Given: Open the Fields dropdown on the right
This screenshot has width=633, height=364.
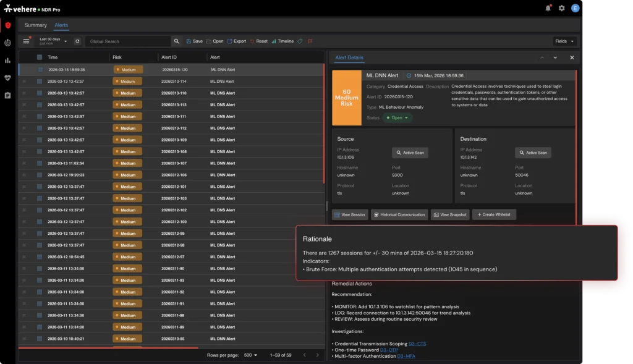Looking at the screenshot, I should 563,41.
